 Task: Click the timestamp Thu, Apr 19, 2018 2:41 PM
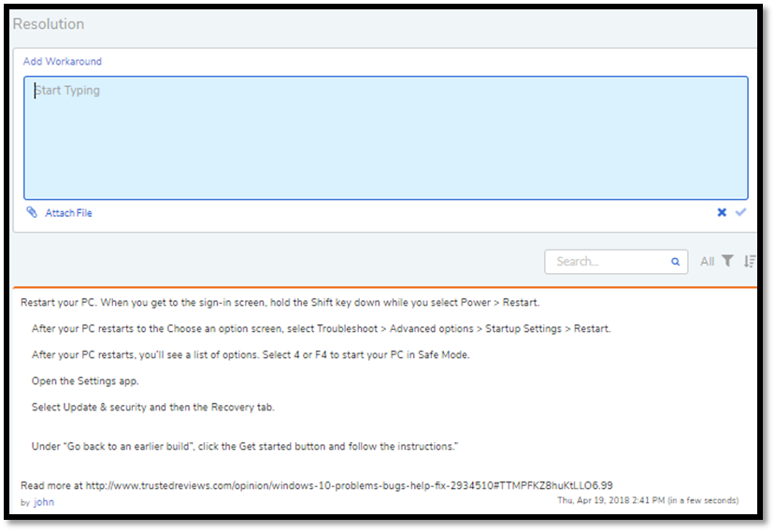(x=648, y=500)
